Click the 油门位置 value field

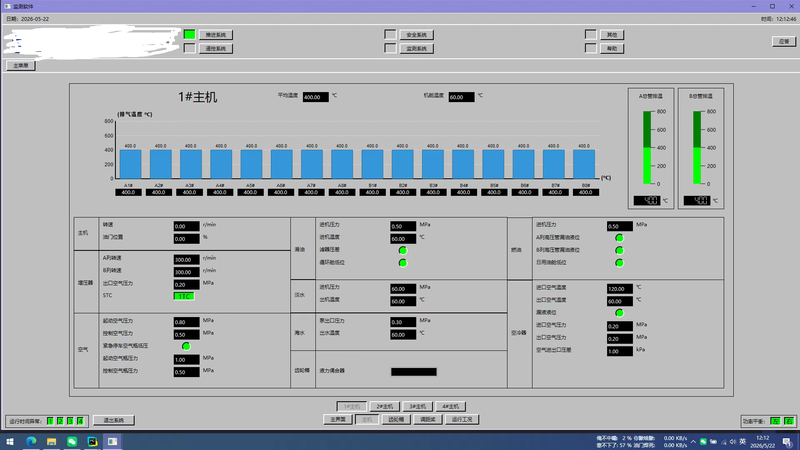click(x=186, y=238)
